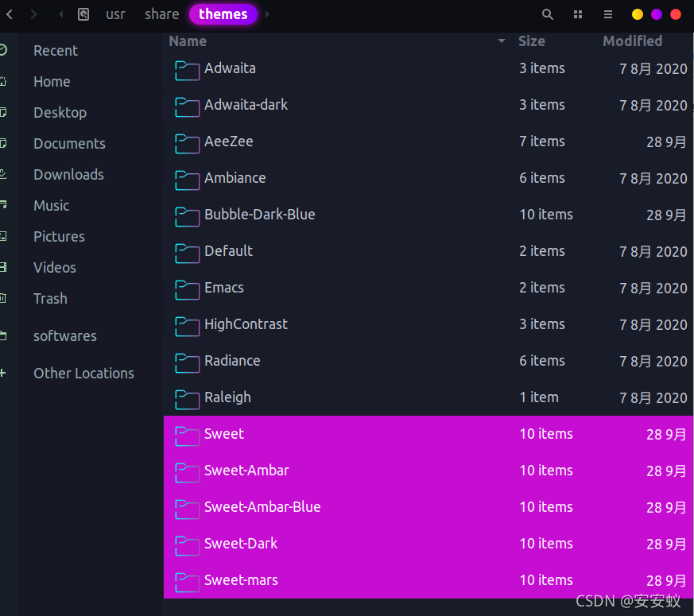
Task: Sort by Modified column header
Action: (633, 41)
